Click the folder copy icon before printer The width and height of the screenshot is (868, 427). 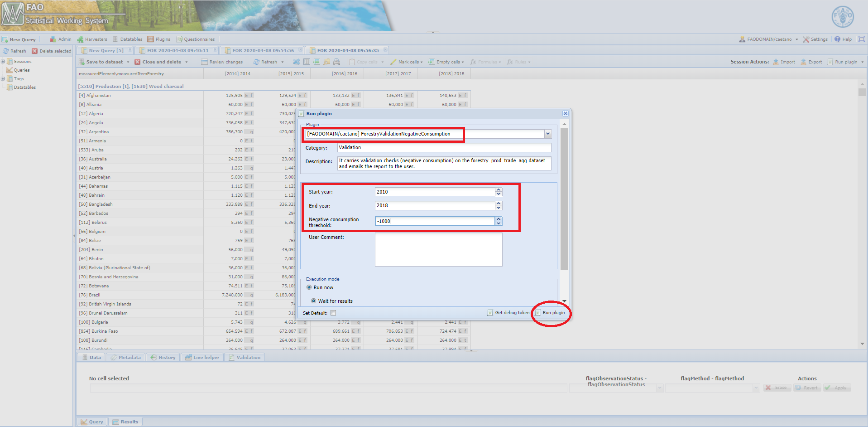click(326, 62)
